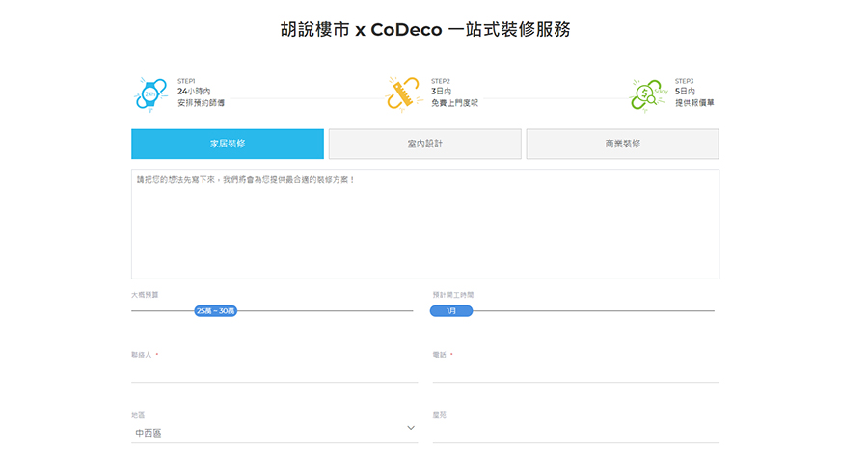The width and height of the screenshot is (868, 451).
Task: Click the 25萬 ~ 30萬 budget slider handle
Action: tap(216, 311)
